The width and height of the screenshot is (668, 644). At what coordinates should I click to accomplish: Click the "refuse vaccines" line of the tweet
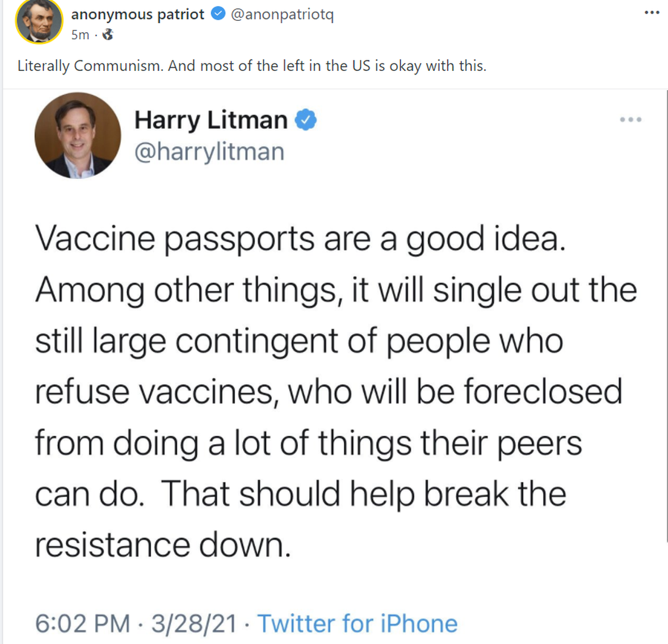(x=328, y=392)
